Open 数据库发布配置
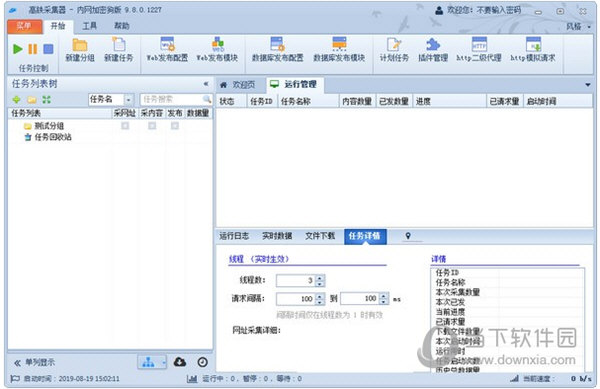Viewport: 600px width, 389px height. 277,50
